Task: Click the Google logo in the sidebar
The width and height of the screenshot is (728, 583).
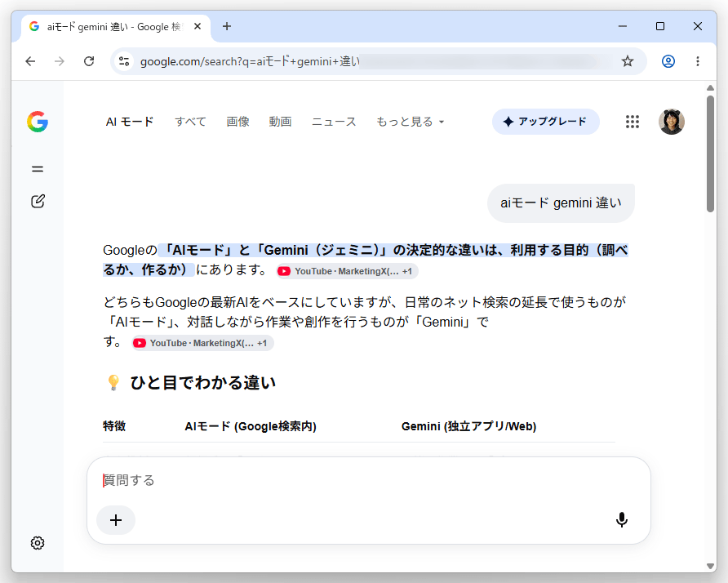Action: tap(38, 122)
